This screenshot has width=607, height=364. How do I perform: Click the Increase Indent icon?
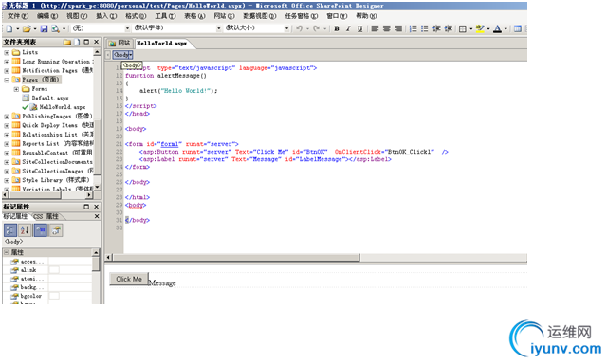(x=449, y=28)
